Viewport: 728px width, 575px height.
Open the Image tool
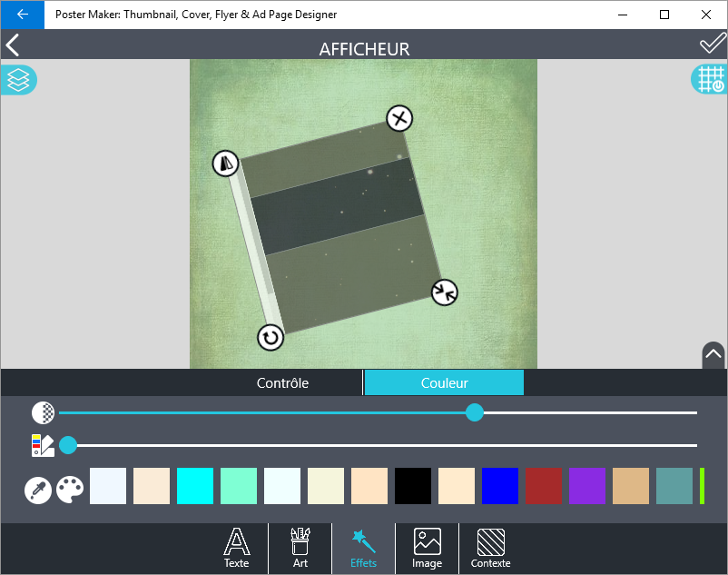coord(428,548)
